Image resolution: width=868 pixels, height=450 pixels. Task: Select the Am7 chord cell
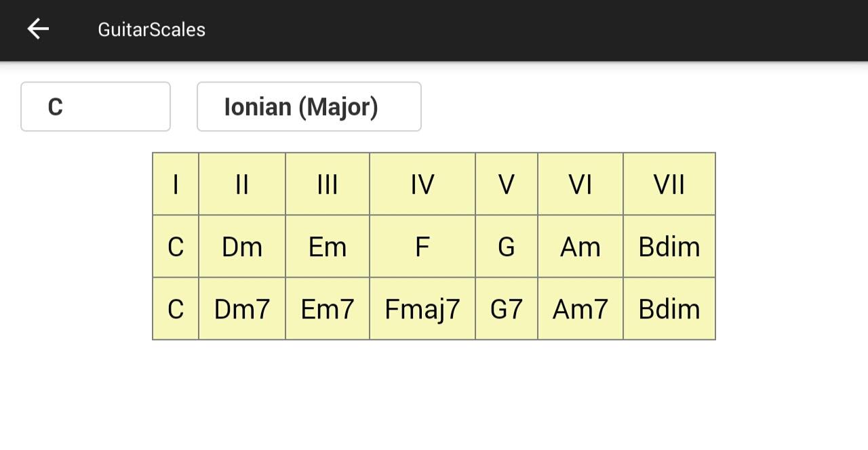[580, 309]
